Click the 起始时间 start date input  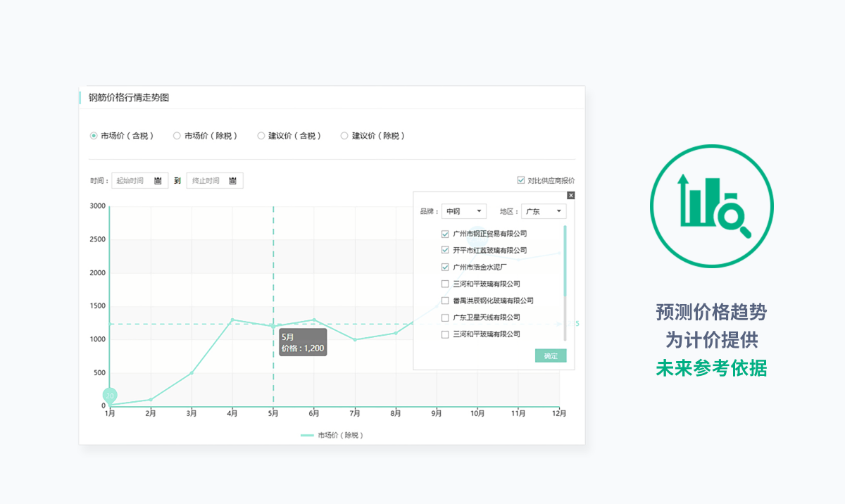point(132,181)
